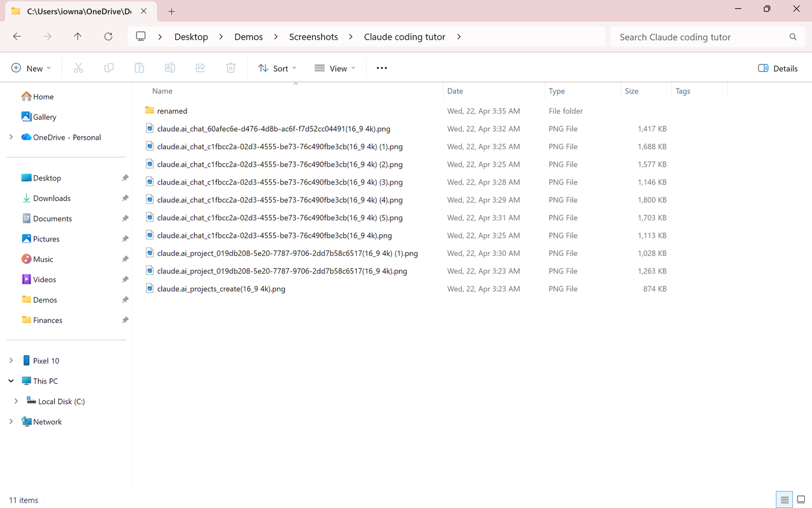Expand chevron after Claude coding tutor breadcrumb
Image resolution: width=812 pixels, height=508 pixels.
tap(459, 37)
